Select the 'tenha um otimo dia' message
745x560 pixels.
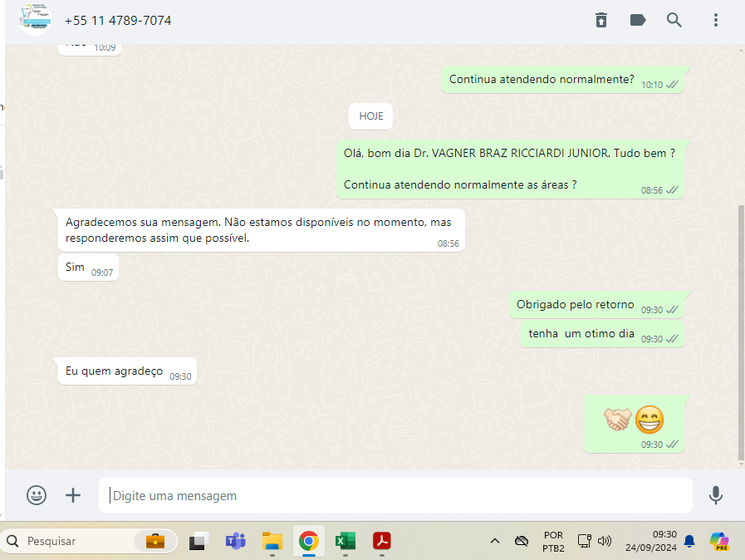[x=602, y=334]
